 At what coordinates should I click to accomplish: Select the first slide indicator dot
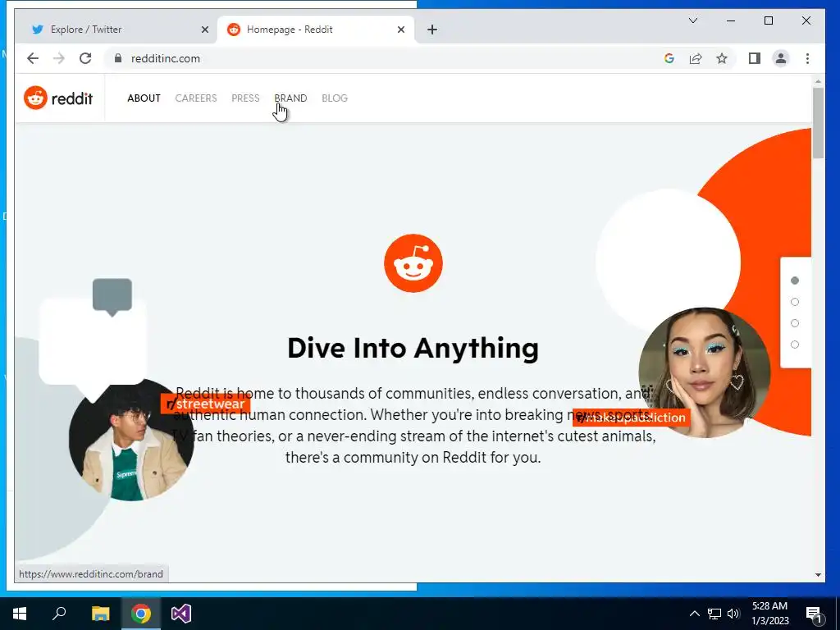pyautogui.click(x=795, y=281)
